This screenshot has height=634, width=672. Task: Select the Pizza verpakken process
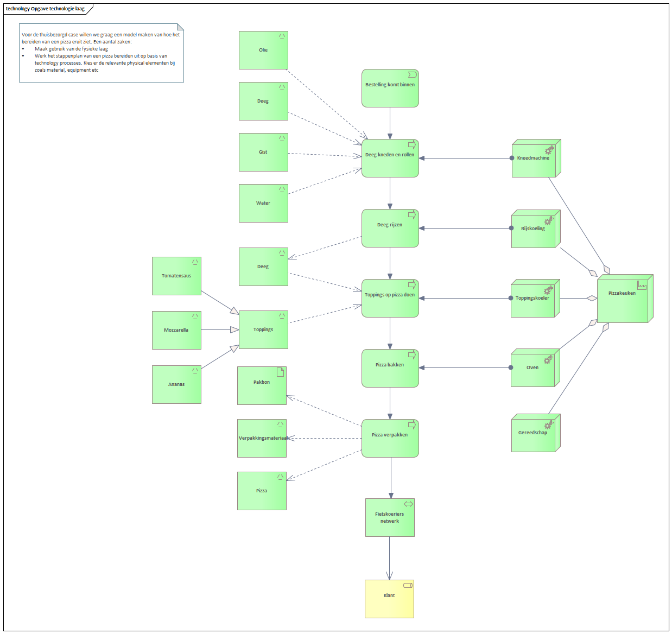tap(390, 438)
